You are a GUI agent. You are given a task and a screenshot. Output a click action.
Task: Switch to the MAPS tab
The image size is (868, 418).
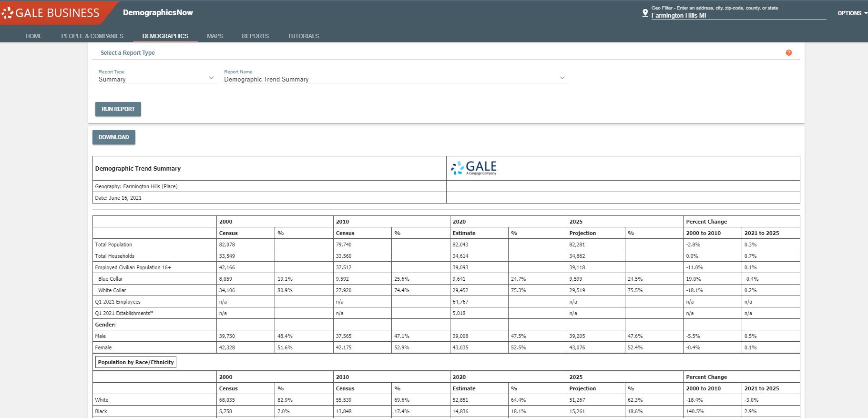pyautogui.click(x=215, y=36)
